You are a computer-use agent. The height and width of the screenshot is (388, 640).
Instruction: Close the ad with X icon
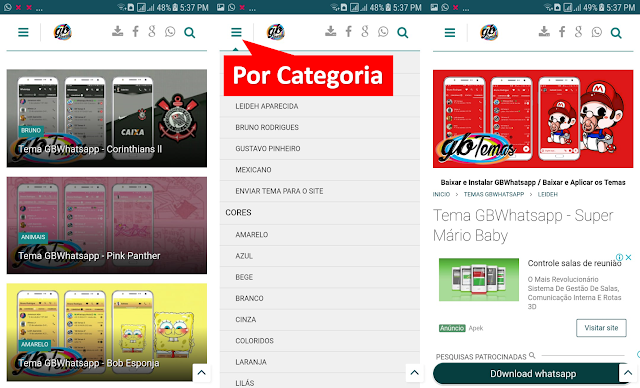coord(629,257)
